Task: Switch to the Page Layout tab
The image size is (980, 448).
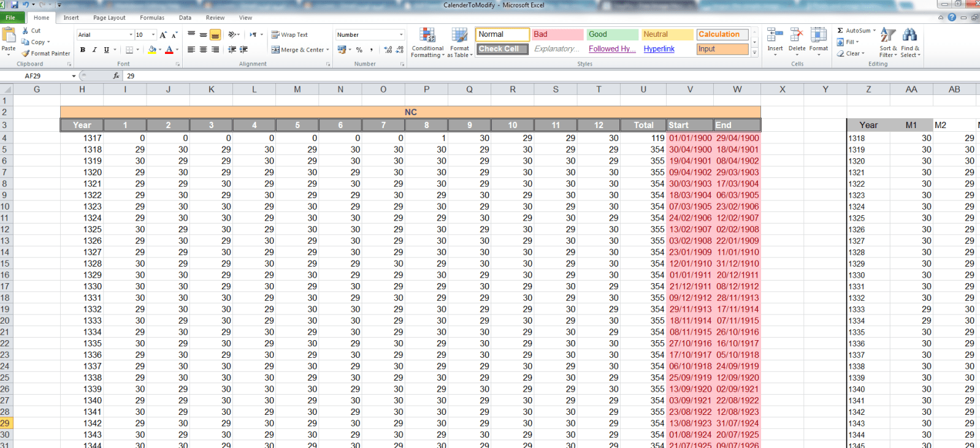Action: point(109,18)
